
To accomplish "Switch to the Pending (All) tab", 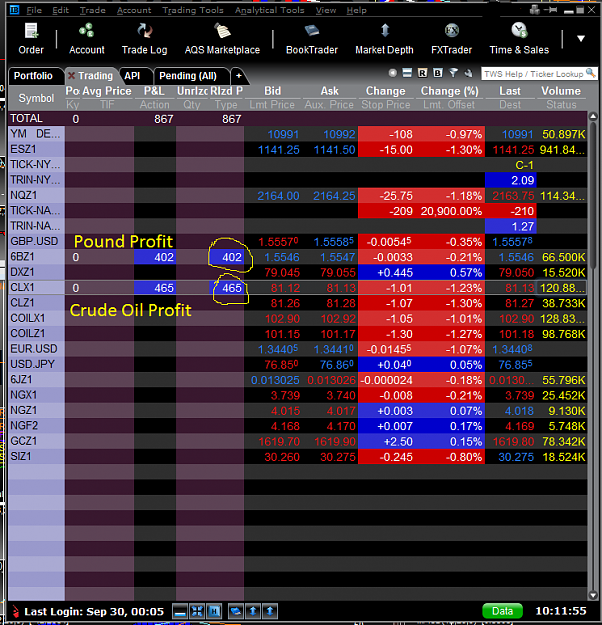I will pyautogui.click(x=188, y=76).
